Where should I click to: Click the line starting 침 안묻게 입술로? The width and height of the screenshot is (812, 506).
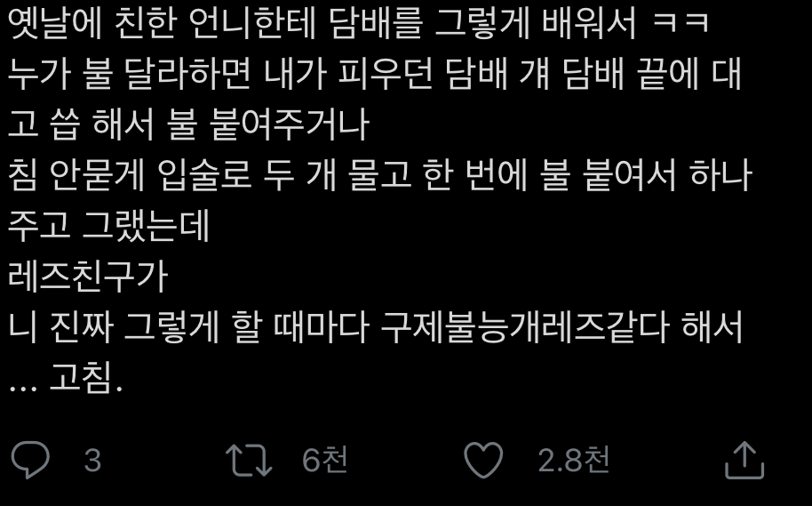pos(379,176)
